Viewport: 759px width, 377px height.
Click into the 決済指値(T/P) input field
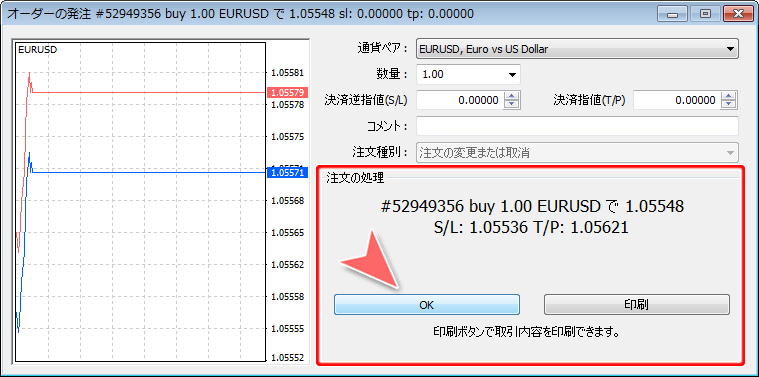tap(677, 101)
